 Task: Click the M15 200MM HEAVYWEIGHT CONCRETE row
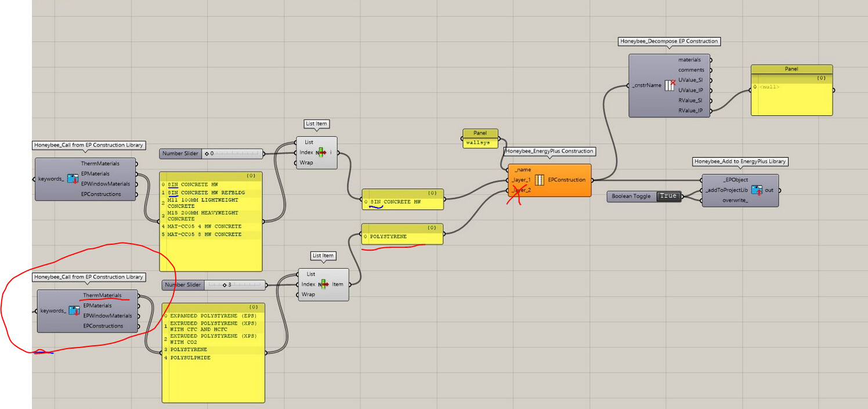point(211,216)
